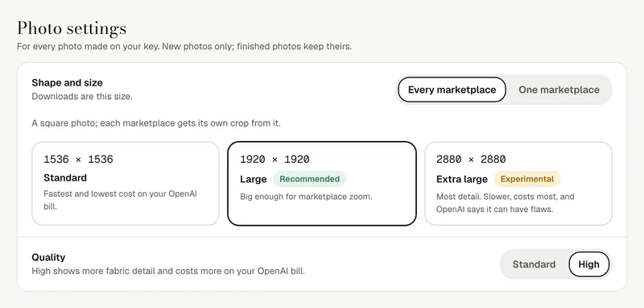Image resolution: width=644 pixels, height=308 pixels.
Task: Click the Photo settings page heading
Action: (x=72, y=29)
